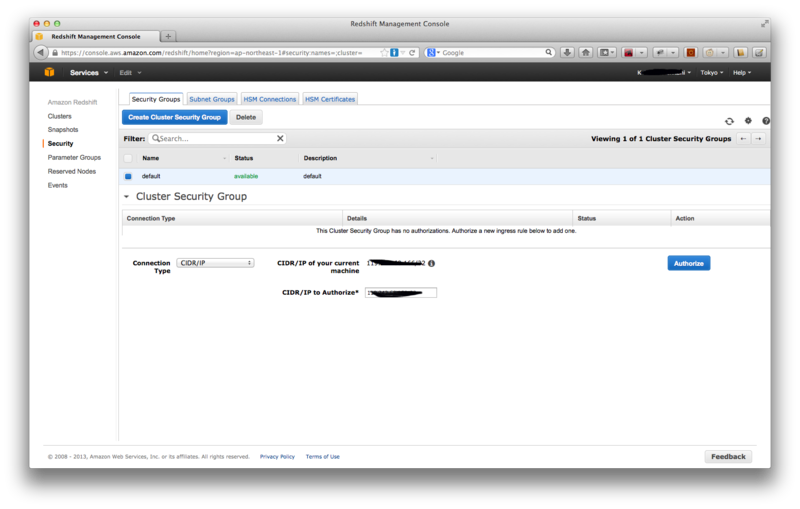Open the search engine selector dropdown
The image size is (800, 509).
[x=433, y=53]
